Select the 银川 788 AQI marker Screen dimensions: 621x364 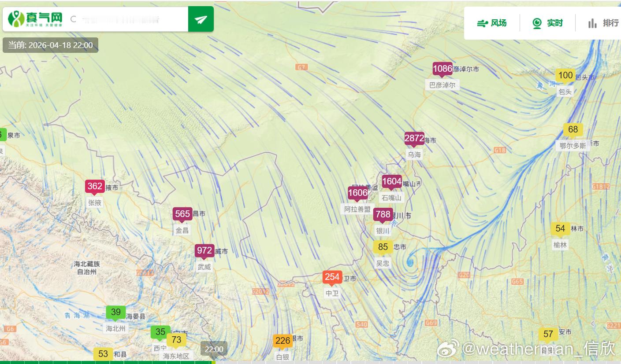(383, 215)
